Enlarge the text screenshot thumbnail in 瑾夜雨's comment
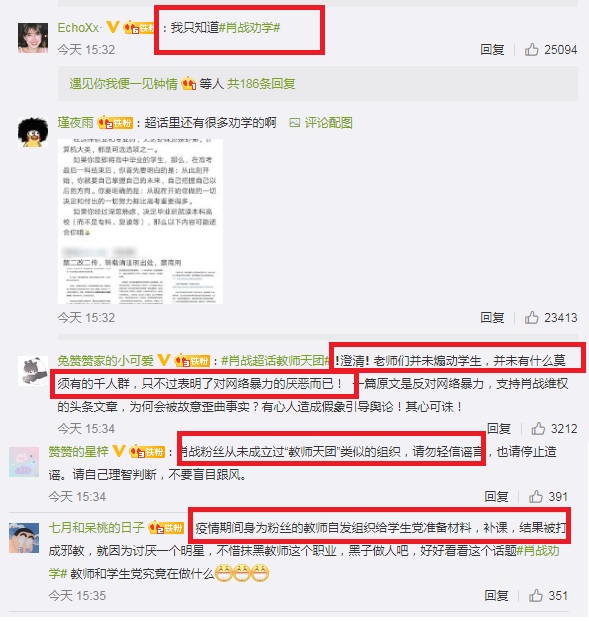Image resolution: width=589 pixels, height=621 pixels. tap(140, 221)
